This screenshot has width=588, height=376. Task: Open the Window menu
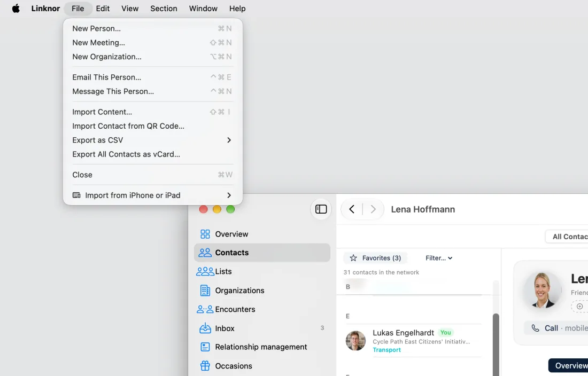[203, 8]
